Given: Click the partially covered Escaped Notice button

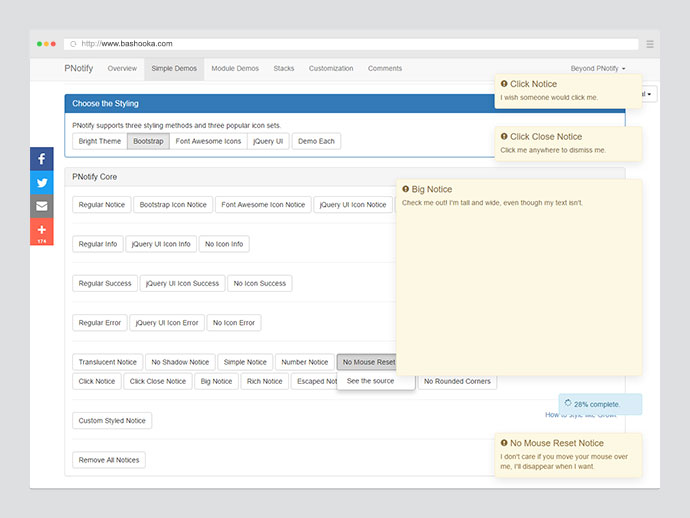Looking at the screenshot, I should pos(315,382).
